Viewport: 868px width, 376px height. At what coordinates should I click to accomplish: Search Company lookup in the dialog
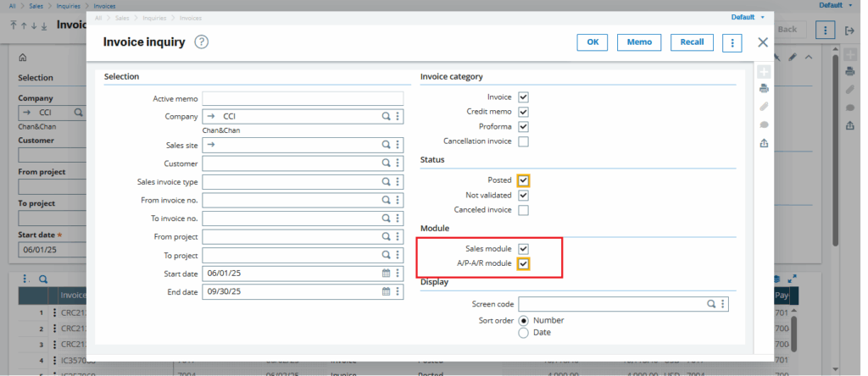(386, 117)
